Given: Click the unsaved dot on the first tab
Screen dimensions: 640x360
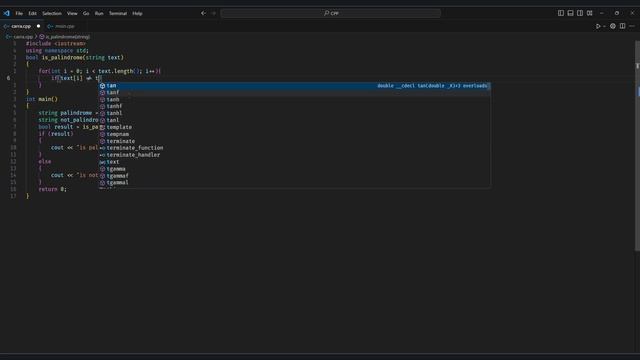Looking at the screenshot, I should pos(38,26).
